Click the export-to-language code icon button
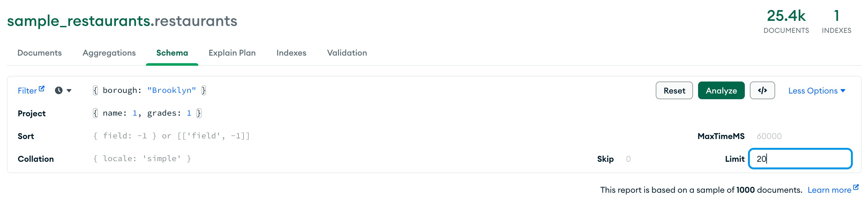Screen dimensions: 868x206 tap(762, 90)
